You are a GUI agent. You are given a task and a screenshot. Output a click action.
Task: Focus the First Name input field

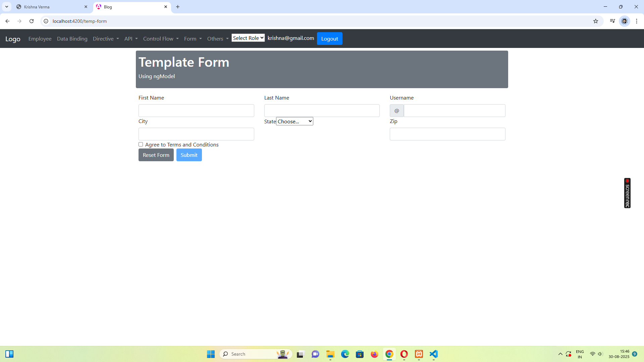196,111
